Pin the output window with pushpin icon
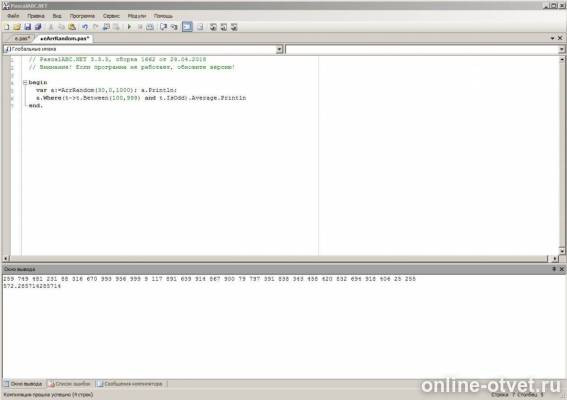567x400 pixels. tap(554, 269)
